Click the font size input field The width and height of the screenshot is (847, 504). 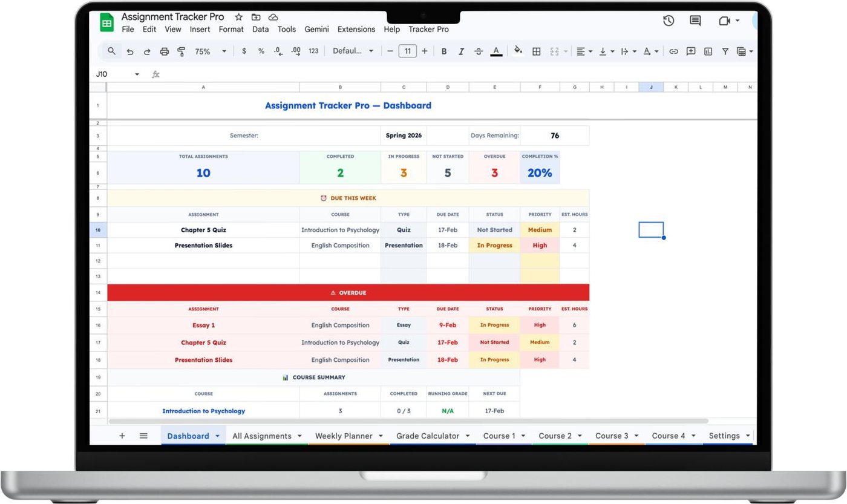tap(408, 51)
